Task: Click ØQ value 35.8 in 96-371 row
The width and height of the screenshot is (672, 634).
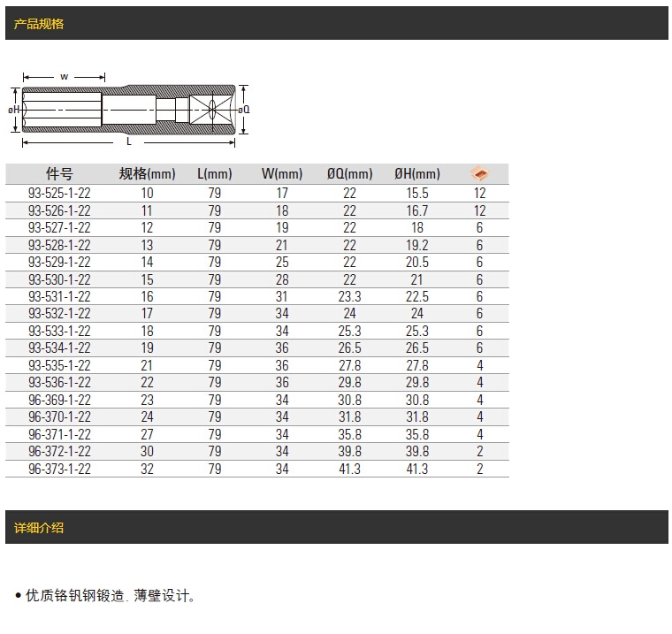Action: [350, 434]
